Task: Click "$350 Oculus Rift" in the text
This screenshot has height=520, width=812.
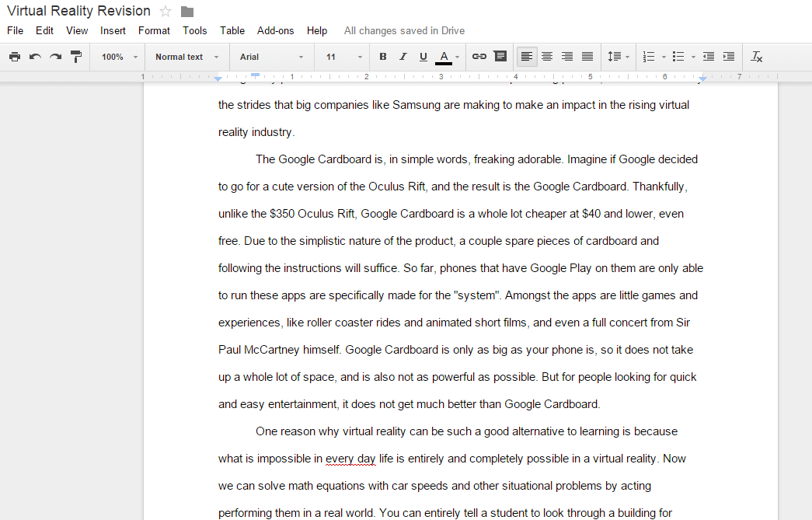Action: pos(312,214)
